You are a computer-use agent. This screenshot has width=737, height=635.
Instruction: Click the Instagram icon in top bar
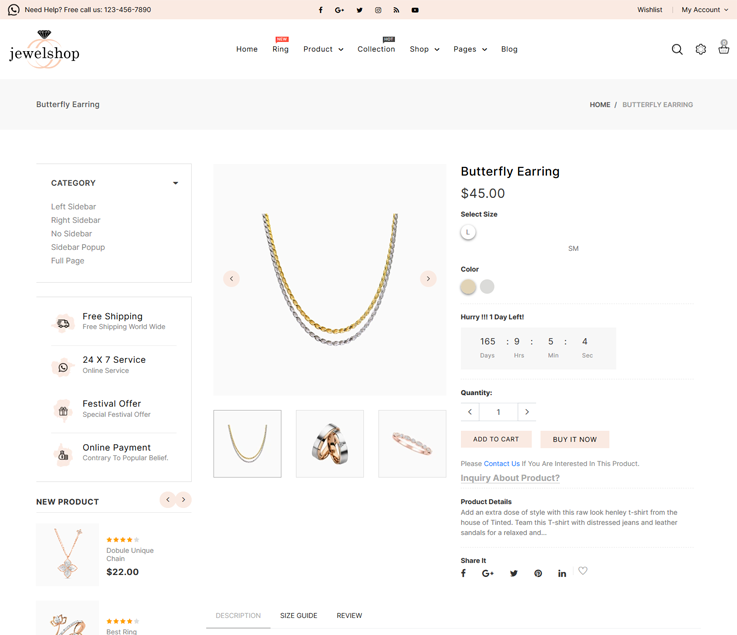(378, 10)
